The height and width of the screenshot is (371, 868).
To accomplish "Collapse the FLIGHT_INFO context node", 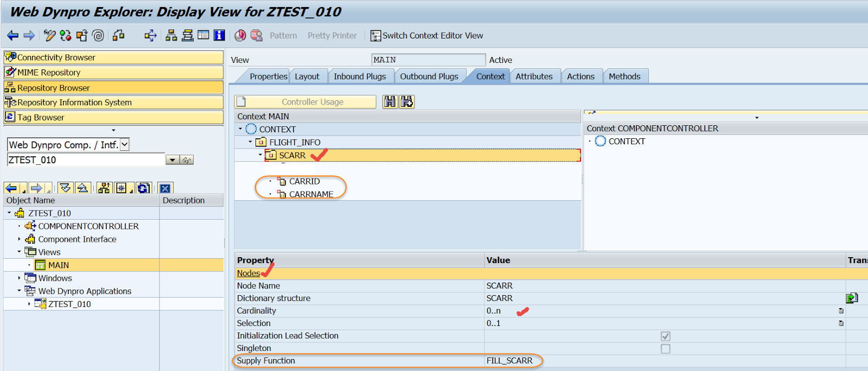I will coord(250,142).
